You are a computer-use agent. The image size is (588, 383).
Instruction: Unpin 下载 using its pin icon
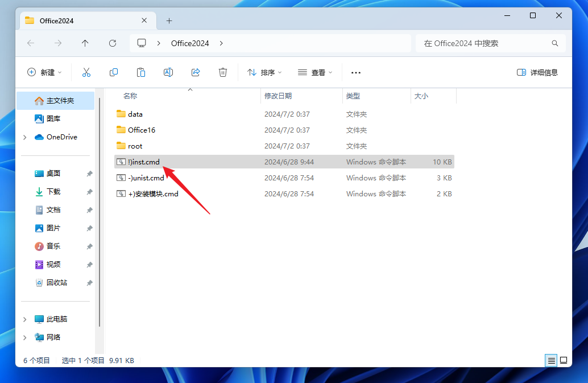tap(90, 192)
